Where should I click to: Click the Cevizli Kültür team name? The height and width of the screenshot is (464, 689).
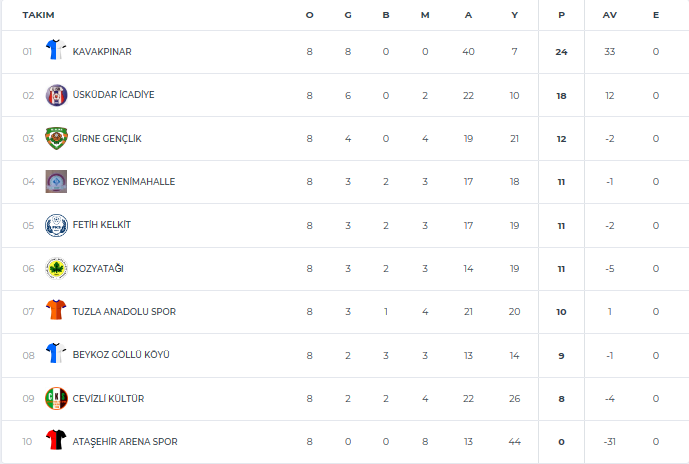pos(108,399)
